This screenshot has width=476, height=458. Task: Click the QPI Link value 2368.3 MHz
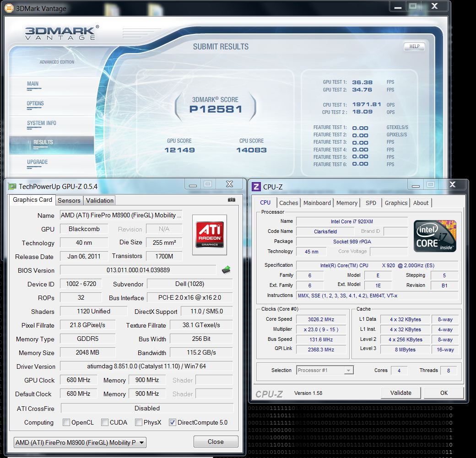tap(321, 350)
